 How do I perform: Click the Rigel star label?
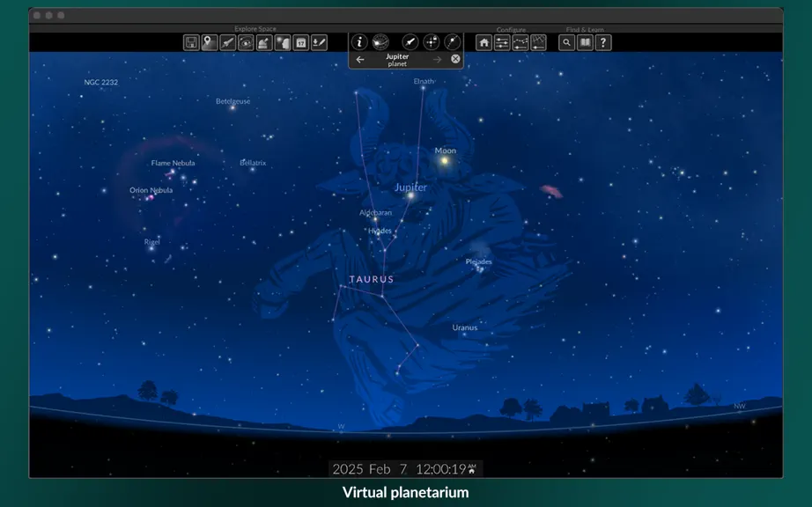(x=151, y=241)
